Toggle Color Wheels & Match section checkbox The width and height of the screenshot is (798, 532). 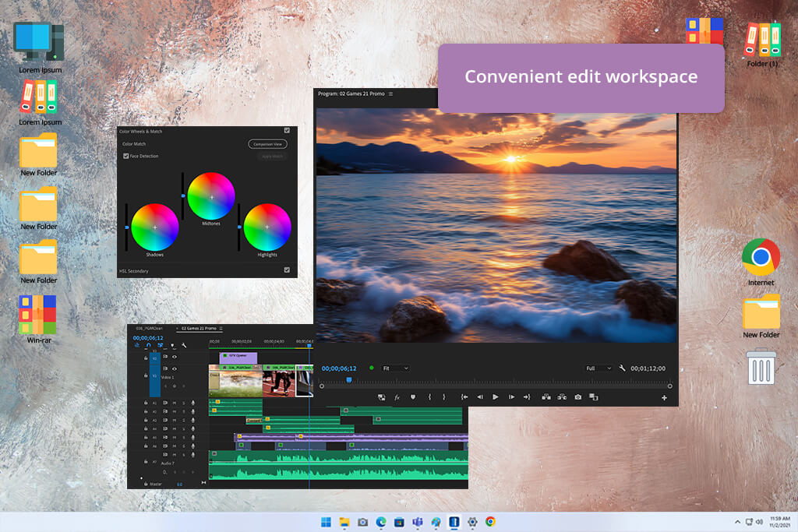tap(287, 131)
